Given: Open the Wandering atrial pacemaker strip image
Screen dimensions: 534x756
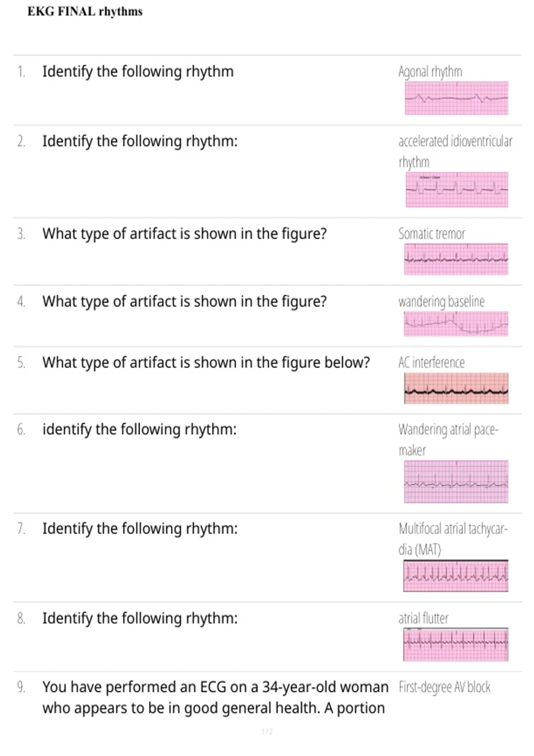Looking at the screenshot, I should [456, 482].
